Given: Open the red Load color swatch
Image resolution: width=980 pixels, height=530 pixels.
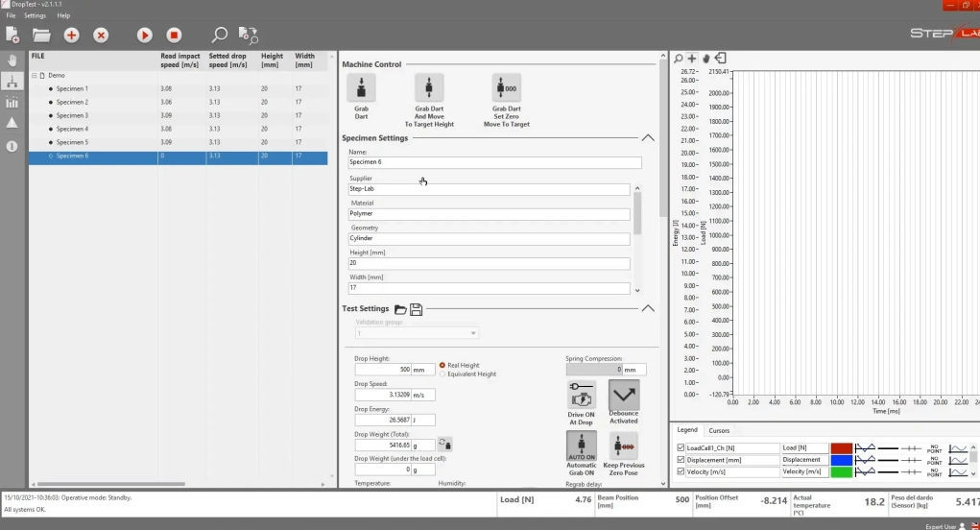Looking at the screenshot, I should pyautogui.click(x=841, y=448).
